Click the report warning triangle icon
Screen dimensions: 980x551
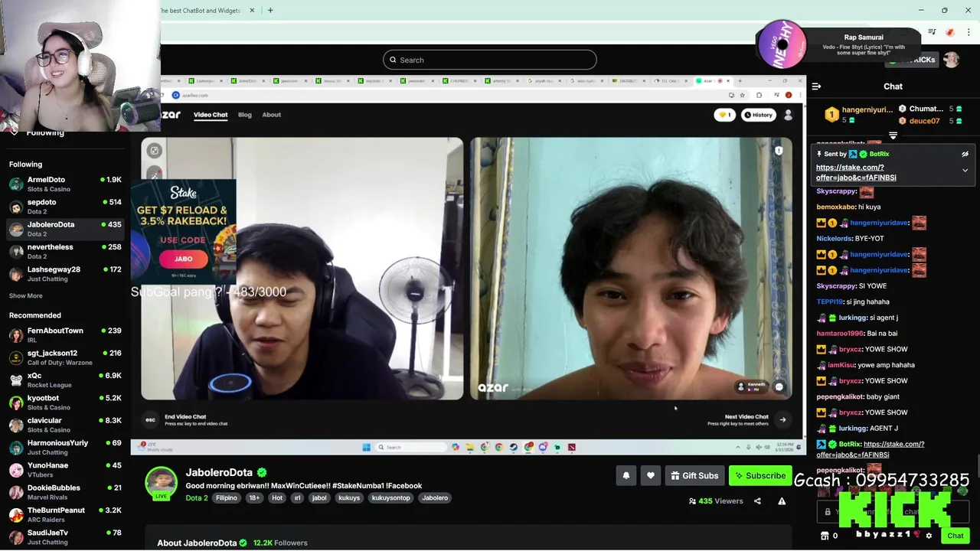(x=782, y=501)
